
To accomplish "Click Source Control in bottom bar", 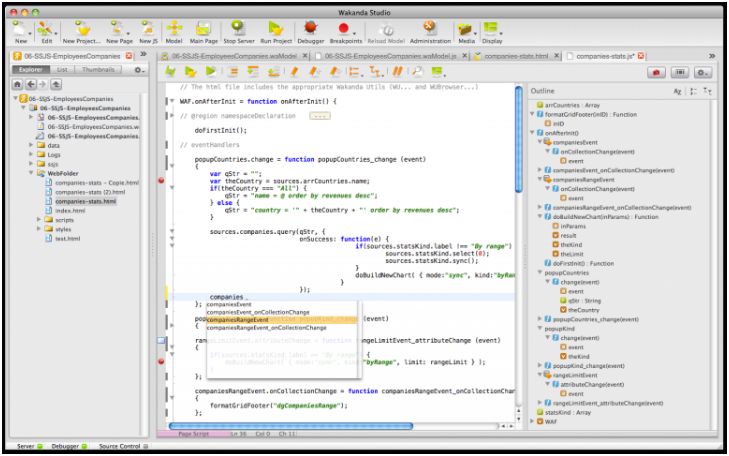I will coord(123,446).
